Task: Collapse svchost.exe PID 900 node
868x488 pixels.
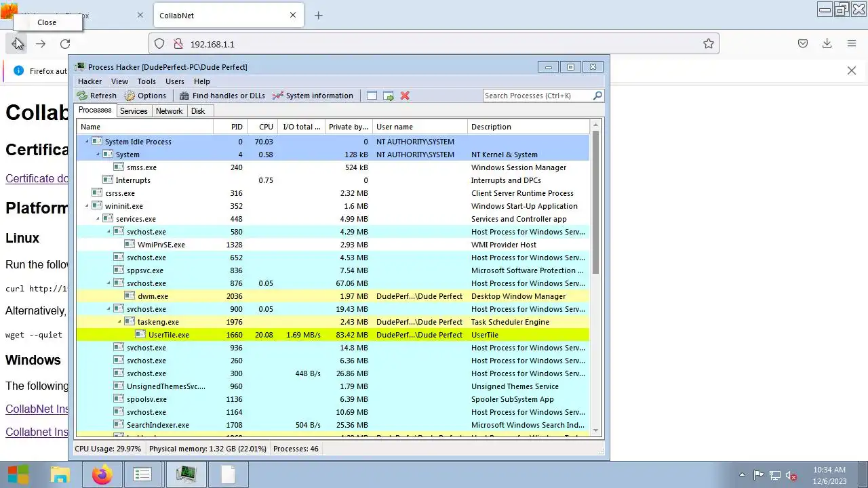Action: click(108, 309)
